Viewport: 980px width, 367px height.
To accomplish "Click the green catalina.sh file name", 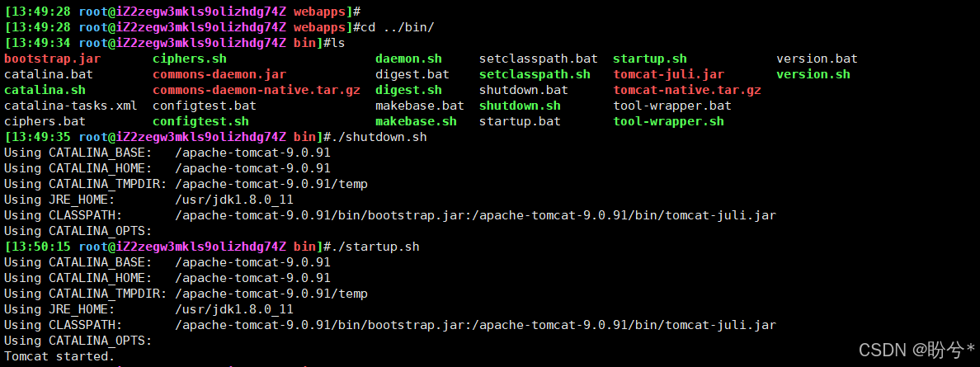I will (45, 90).
